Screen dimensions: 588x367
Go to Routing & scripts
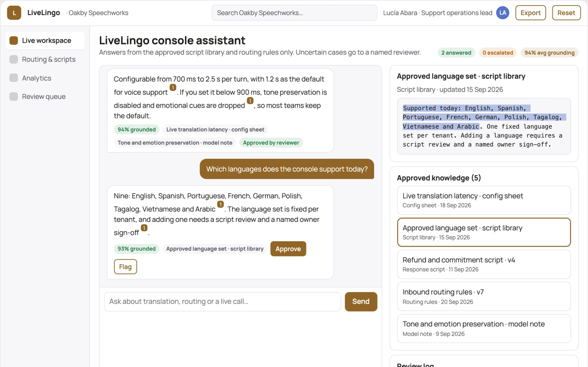pyautogui.click(x=45, y=59)
